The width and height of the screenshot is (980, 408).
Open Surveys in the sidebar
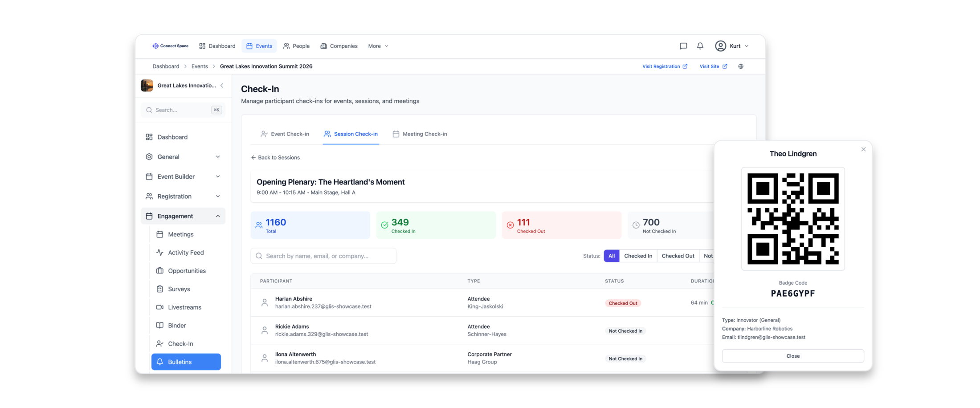click(186, 289)
